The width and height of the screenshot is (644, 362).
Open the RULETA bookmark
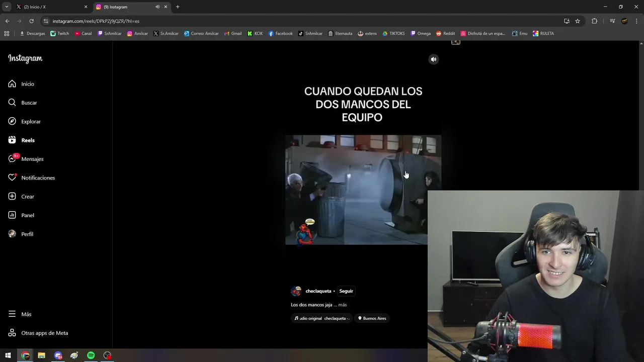(x=543, y=34)
